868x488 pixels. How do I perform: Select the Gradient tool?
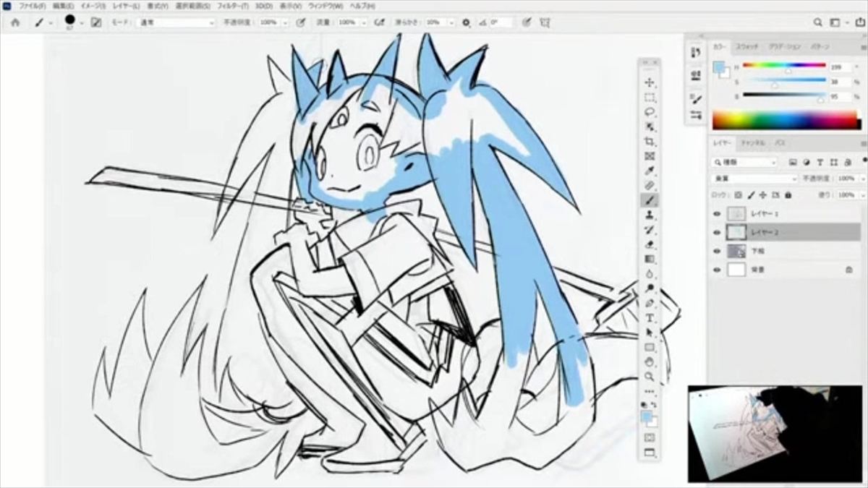[x=649, y=259]
